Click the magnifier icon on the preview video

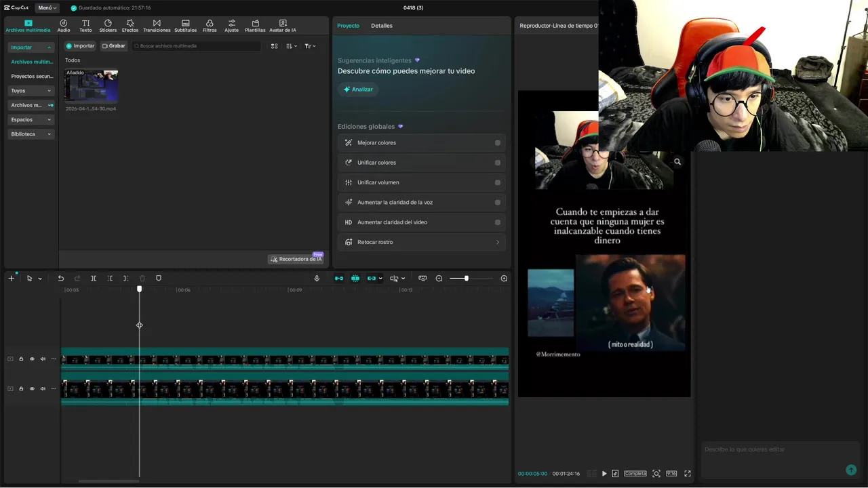677,162
